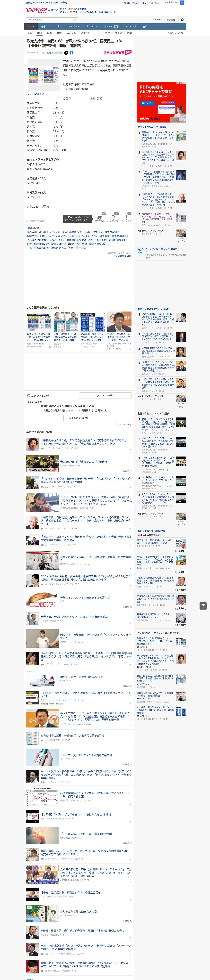Open article 天然のインスリン！血糖値を下げる裏ワザ
This screenshot has width=210, height=980.
(85, 598)
